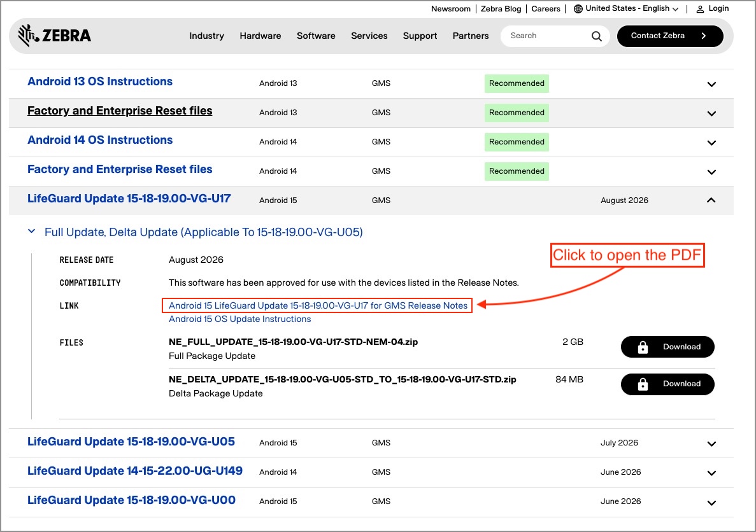Collapse the LifeGuard Update 15-18-19.00-VG-U17 row chevron

point(711,200)
